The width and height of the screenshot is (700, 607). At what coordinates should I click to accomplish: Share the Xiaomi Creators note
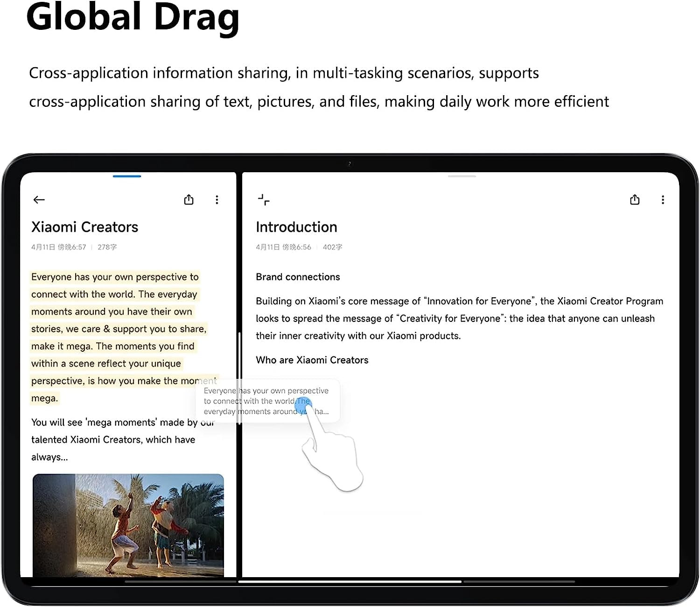click(x=189, y=200)
